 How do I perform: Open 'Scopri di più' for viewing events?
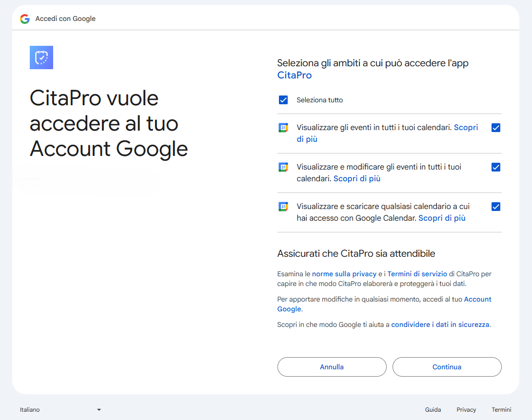466,128
